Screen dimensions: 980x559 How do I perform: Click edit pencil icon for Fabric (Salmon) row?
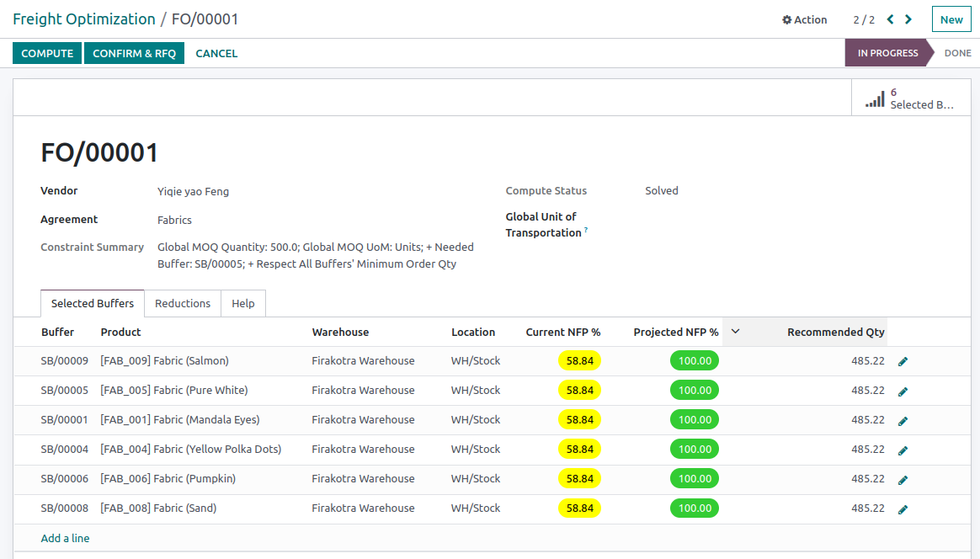point(903,361)
